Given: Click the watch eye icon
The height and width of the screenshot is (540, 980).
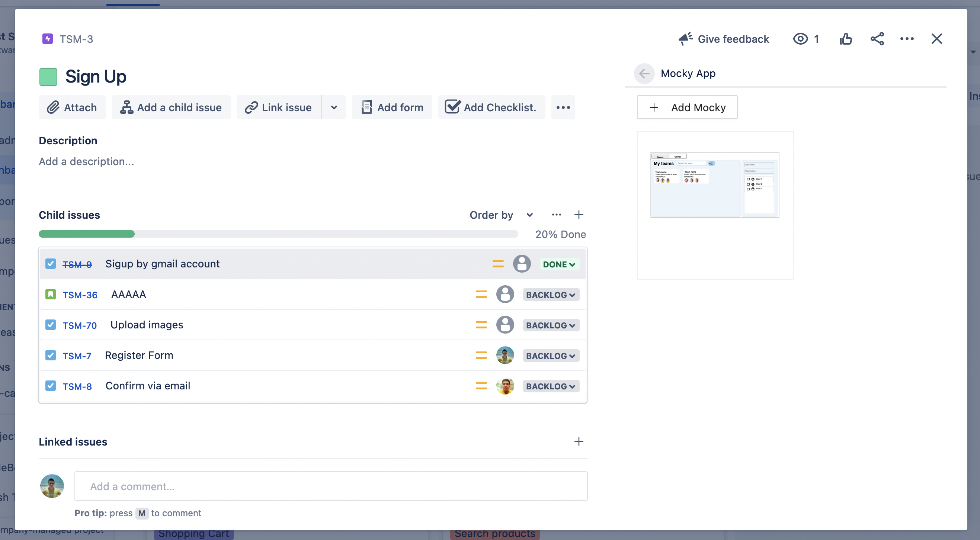Looking at the screenshot, I should coord(800,39).
